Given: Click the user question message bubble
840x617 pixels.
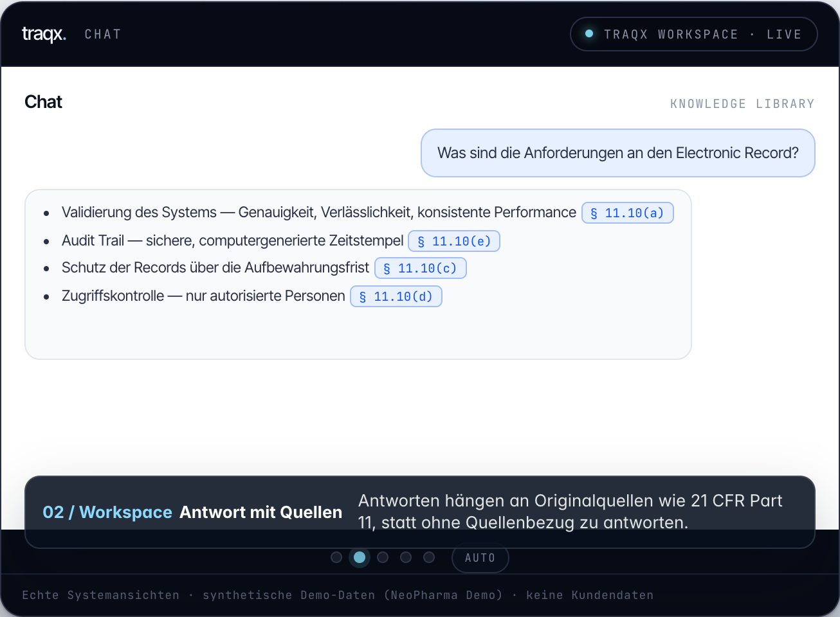Looking at the screenshot, I should [618, 153].
